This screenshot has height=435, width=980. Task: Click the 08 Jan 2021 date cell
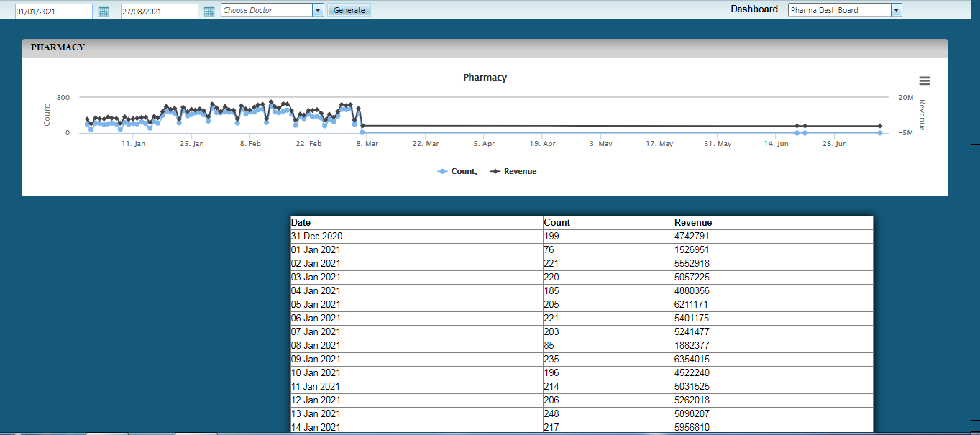[x=316, y=346]
